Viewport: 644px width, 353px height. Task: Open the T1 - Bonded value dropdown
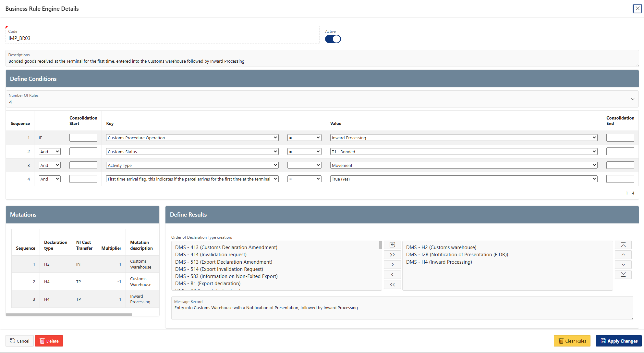[x=464, y=152]
